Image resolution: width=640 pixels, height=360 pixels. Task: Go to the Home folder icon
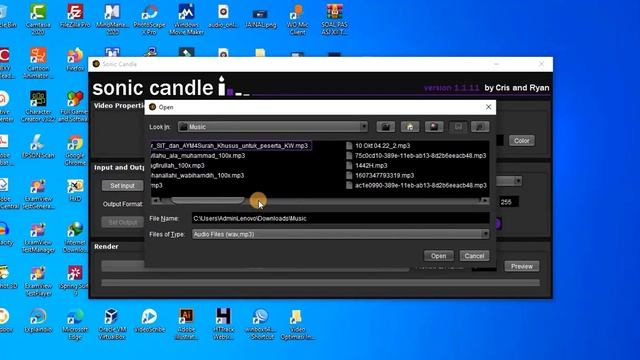(x=410, y=127)
